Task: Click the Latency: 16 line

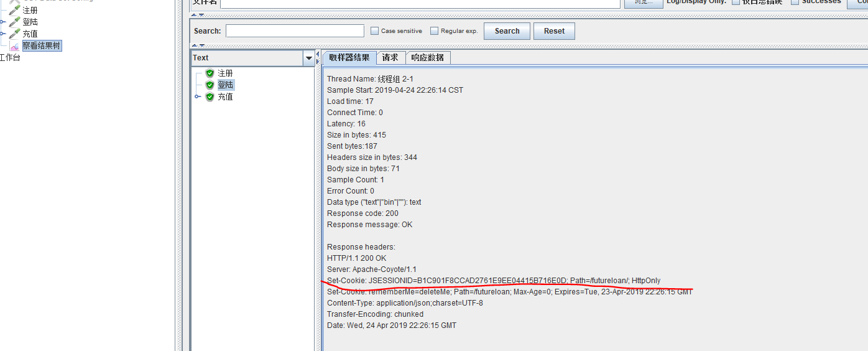Action: click(346, 124)
